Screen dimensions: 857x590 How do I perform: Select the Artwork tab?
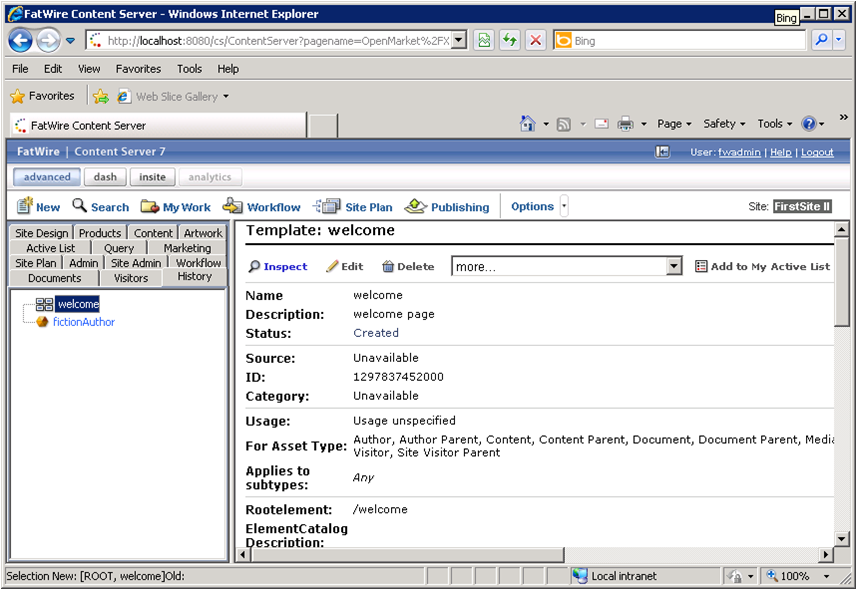click(203, 233)
